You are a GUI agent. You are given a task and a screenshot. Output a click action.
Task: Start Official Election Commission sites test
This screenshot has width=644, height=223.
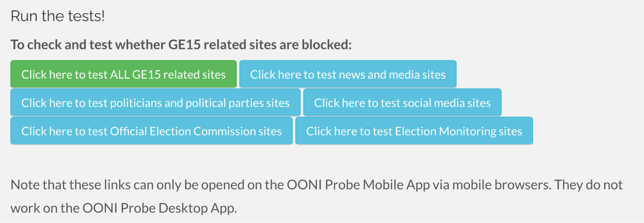[x=151, y=131]
